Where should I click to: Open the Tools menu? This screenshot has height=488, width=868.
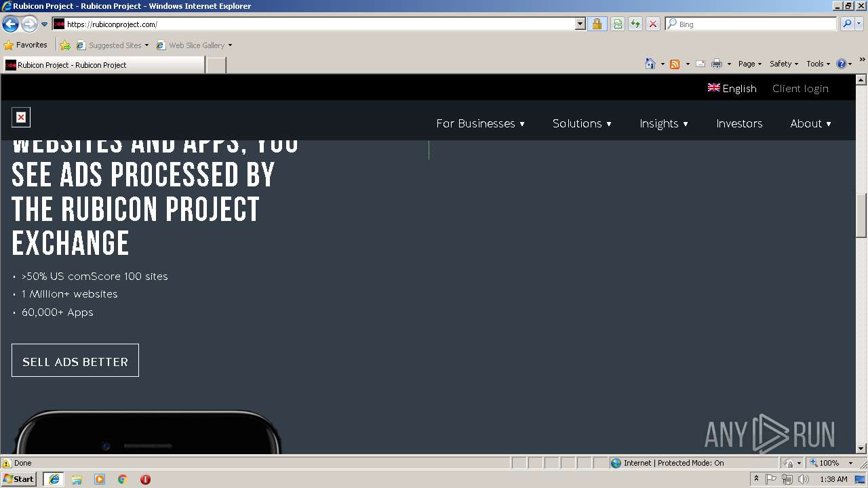click(818, 64)
